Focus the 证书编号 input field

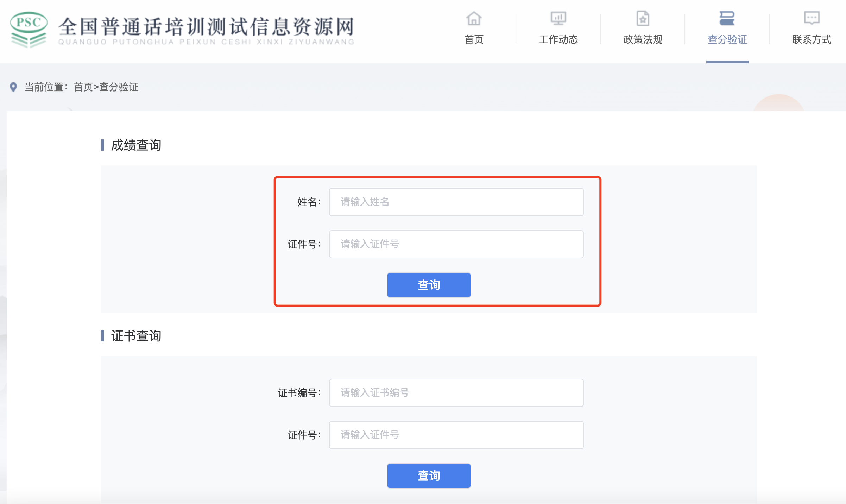(456, 393)
